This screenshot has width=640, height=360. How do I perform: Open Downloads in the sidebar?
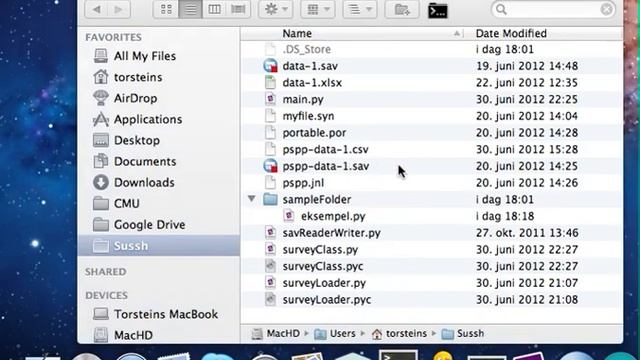[134, 182]
